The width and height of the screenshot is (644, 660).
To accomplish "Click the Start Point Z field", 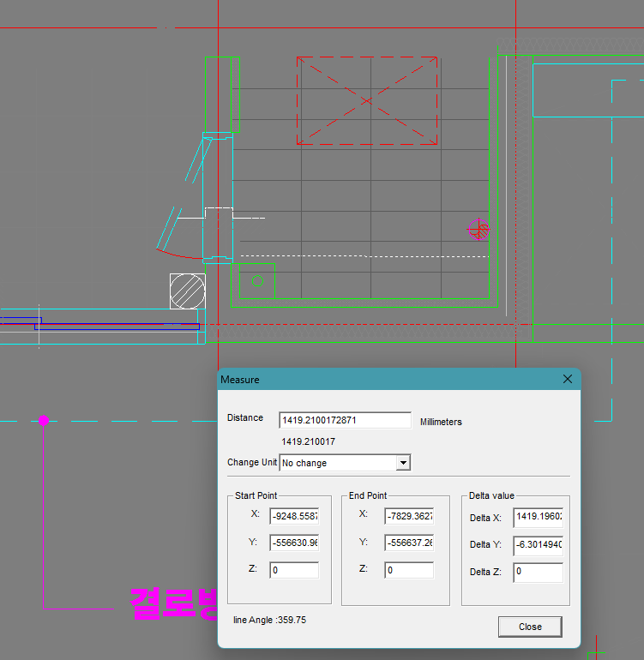I will click(293, 570).
